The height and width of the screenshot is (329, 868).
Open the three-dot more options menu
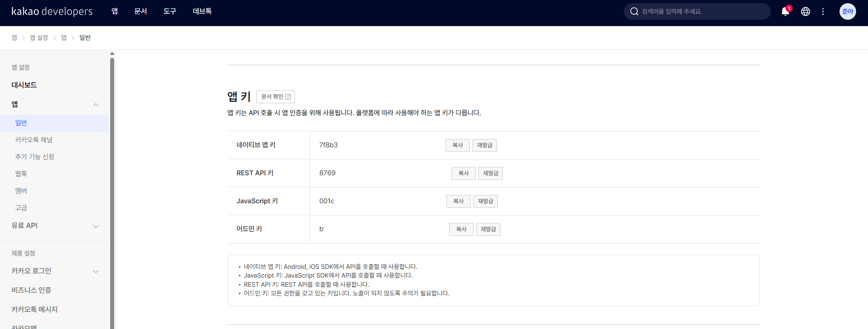[x=823, y=11]
